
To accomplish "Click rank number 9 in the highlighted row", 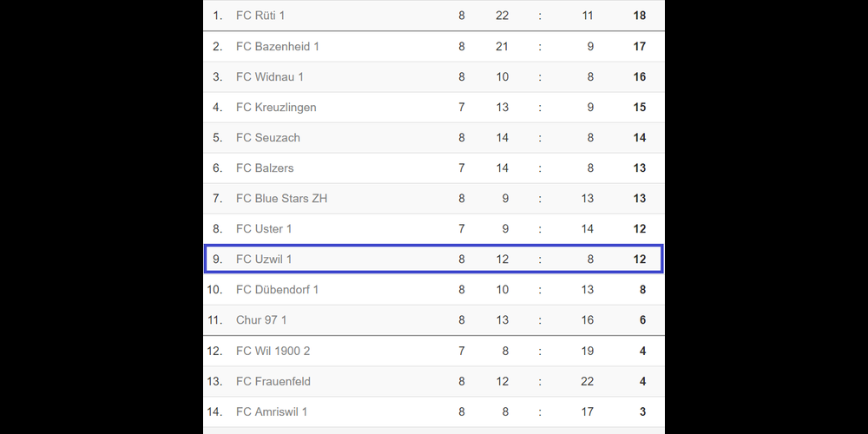I will click(x=217, y=259).
